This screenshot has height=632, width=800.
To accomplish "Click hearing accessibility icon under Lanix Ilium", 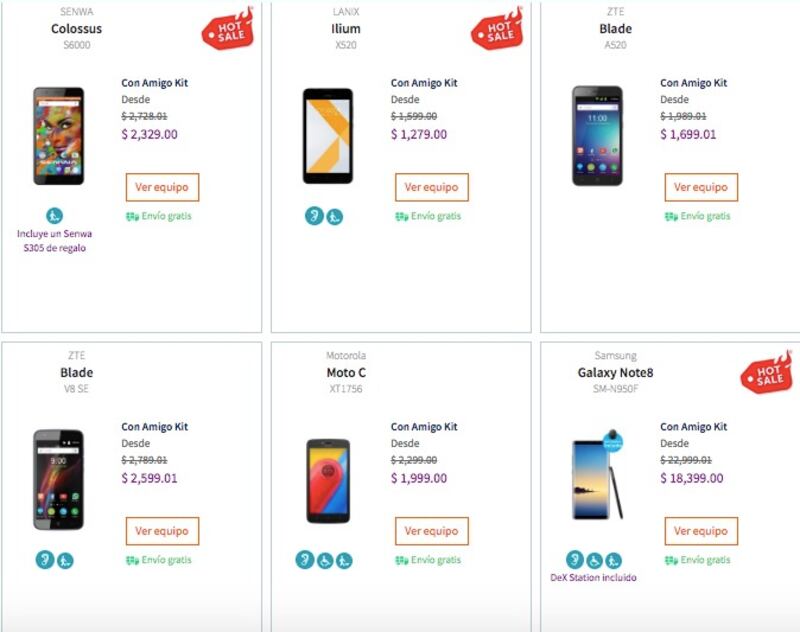I will coord(314,216).
